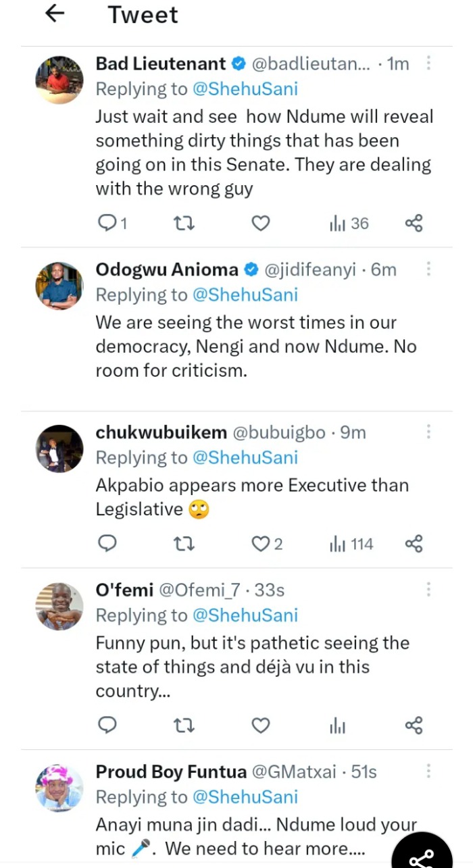This screenshot has width=473, height=868.
Task: Go back using the arrow icon
Action: click(55, 14)
